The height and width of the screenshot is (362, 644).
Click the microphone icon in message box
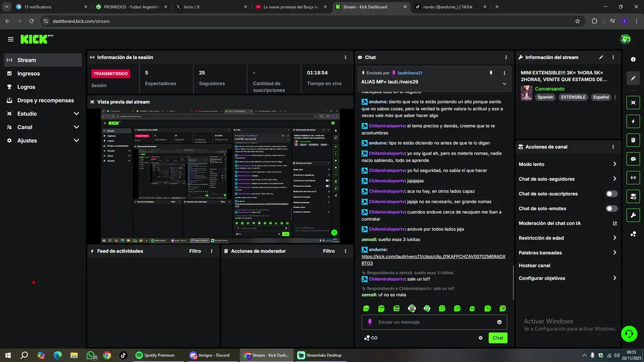coord(370,322)
